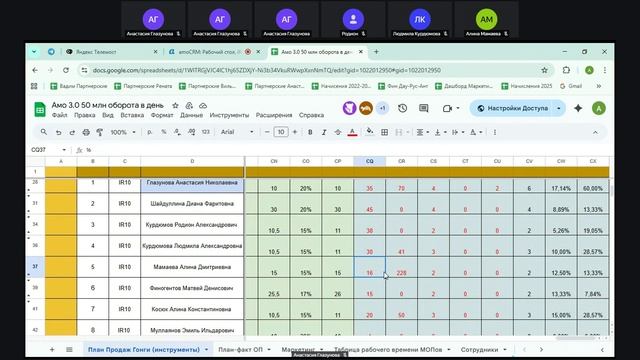This screenshot has height=360, width=640.
Task: Toggle italic formatting
Action: (x=324, y=132)
